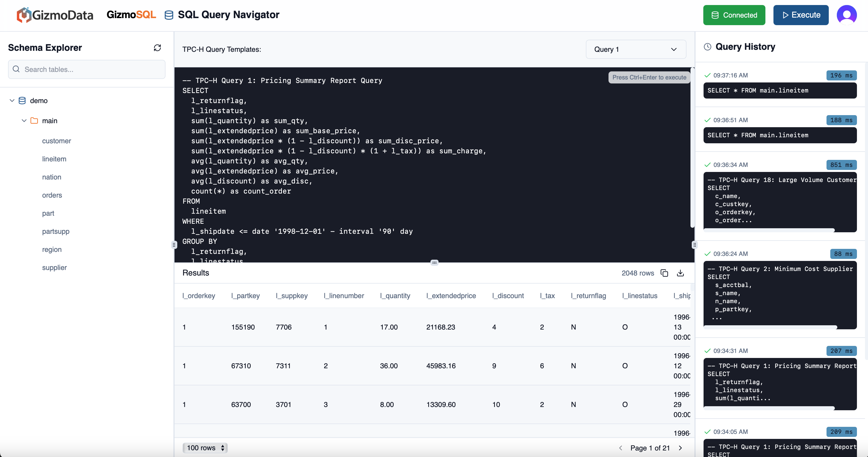The image size is (868, 457).
Task: Click the Connected status button
Action: tap(734, 15)
